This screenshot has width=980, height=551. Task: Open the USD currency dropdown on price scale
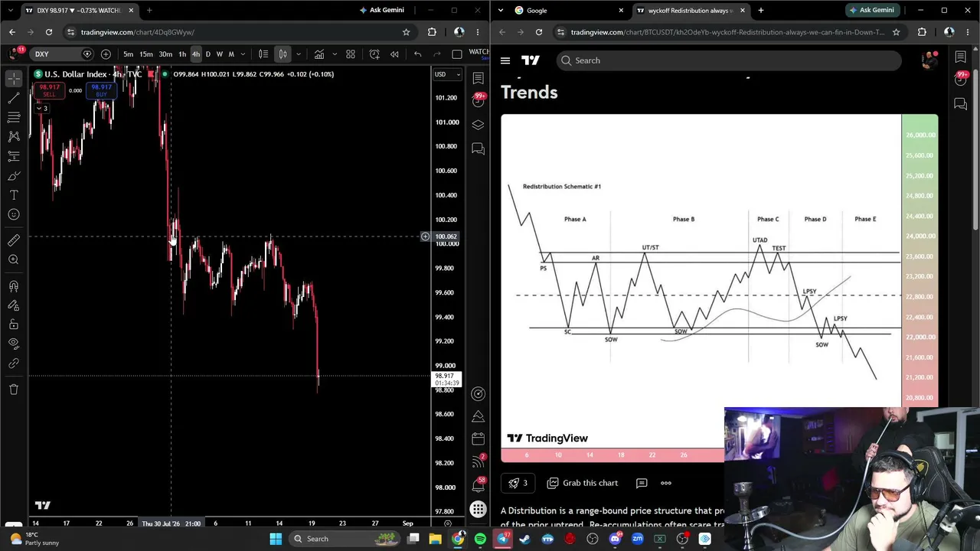[448, 74]
